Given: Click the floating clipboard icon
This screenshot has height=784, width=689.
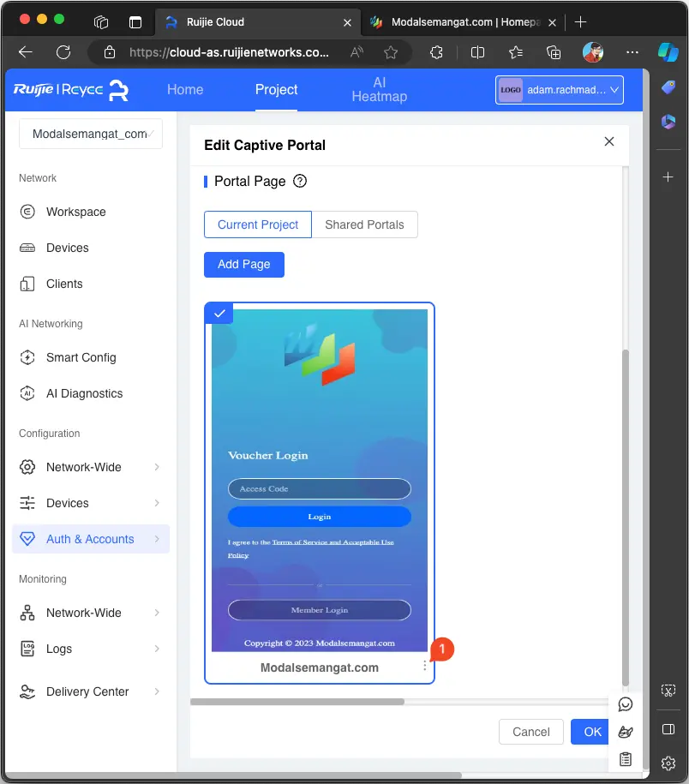Looking at the screenshot, I should click(626, 759).
